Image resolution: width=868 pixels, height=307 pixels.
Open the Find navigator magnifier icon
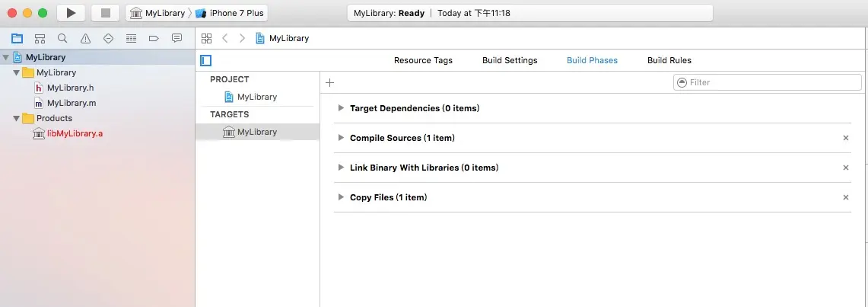point(62,38)
